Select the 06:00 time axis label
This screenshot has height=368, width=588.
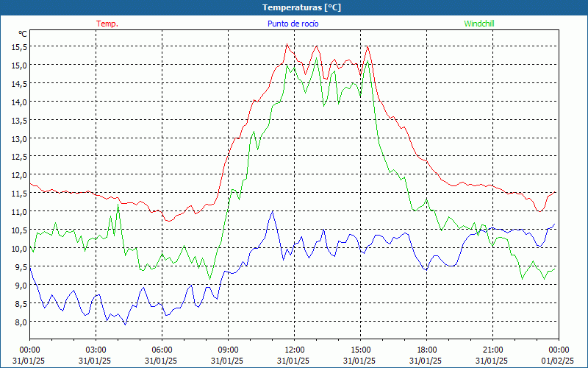click(x=162, y=350)
